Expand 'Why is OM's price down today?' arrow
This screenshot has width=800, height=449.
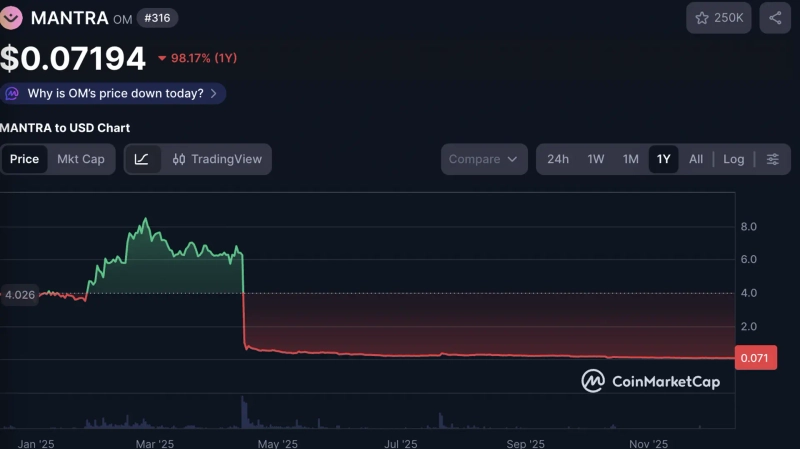click(x=213, y=93)
